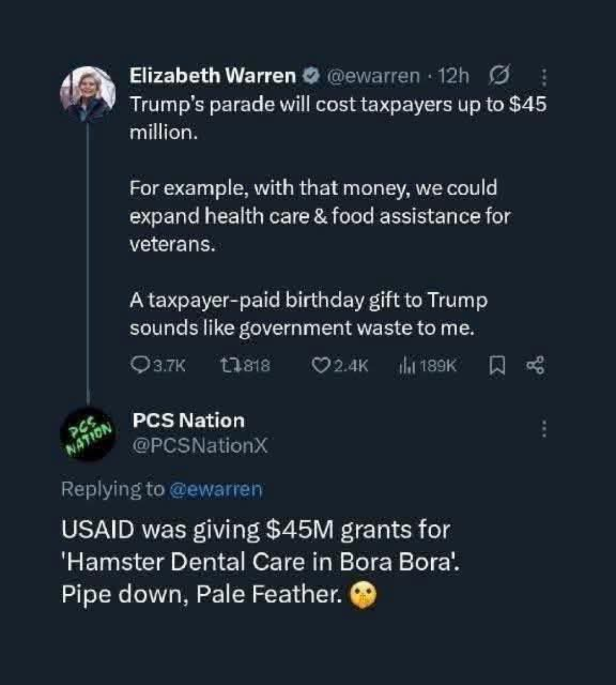Open the 12h timestamp link
Viewport: 616px width, 685px height.
pyautogui.click(x=454, y=75)
